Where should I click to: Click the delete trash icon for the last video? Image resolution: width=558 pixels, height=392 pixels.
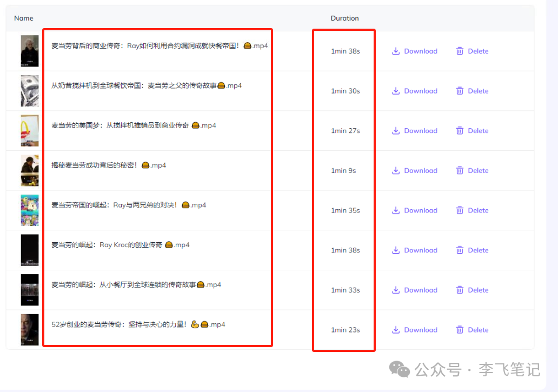459,330
